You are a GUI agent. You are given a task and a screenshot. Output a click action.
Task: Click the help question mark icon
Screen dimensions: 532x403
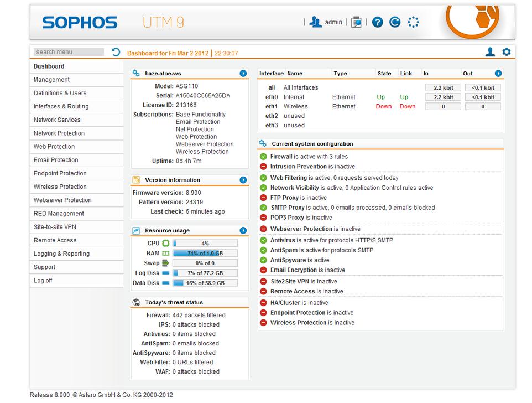point(378,22)
